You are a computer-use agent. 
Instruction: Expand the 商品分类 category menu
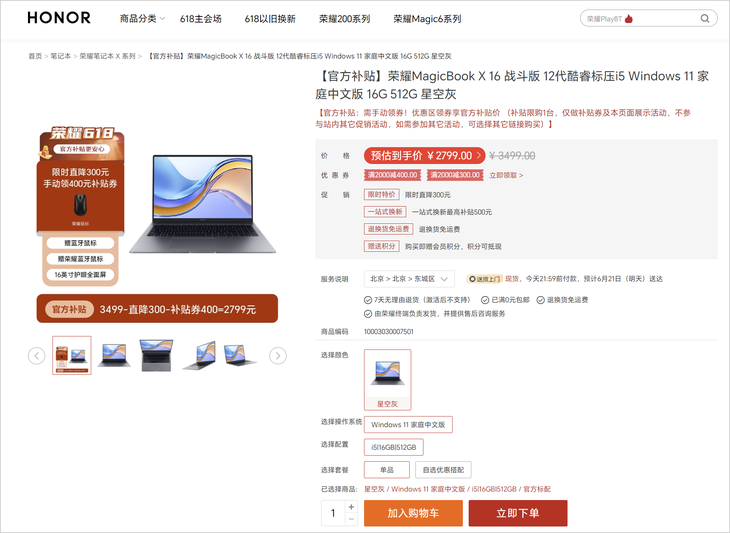142,19
